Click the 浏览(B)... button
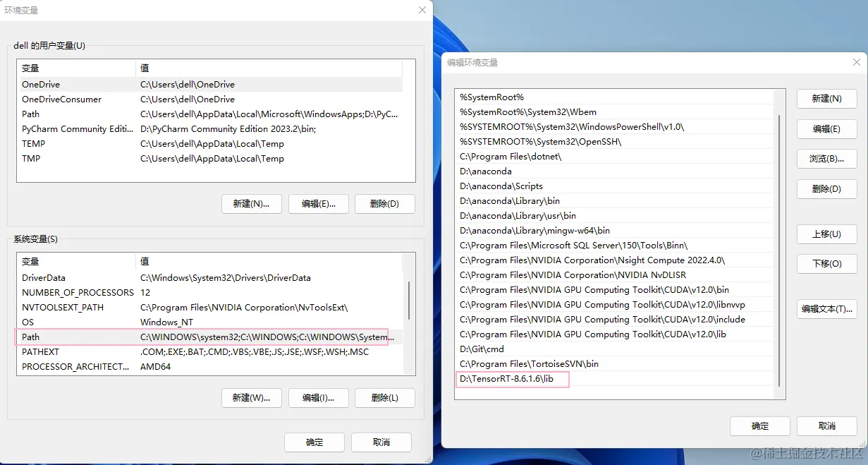Image resolution: width=868 pixels, height=465 pixels. (x=826, y=159)
